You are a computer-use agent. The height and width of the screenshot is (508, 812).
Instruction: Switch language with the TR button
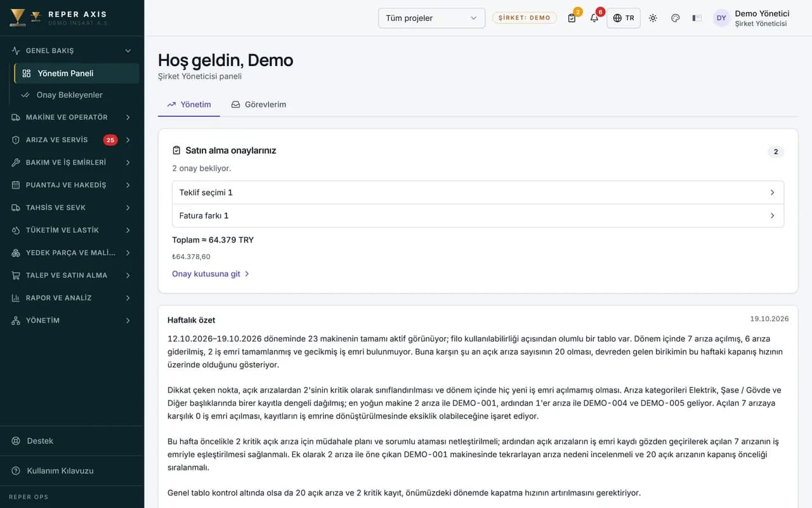point(624,18)
